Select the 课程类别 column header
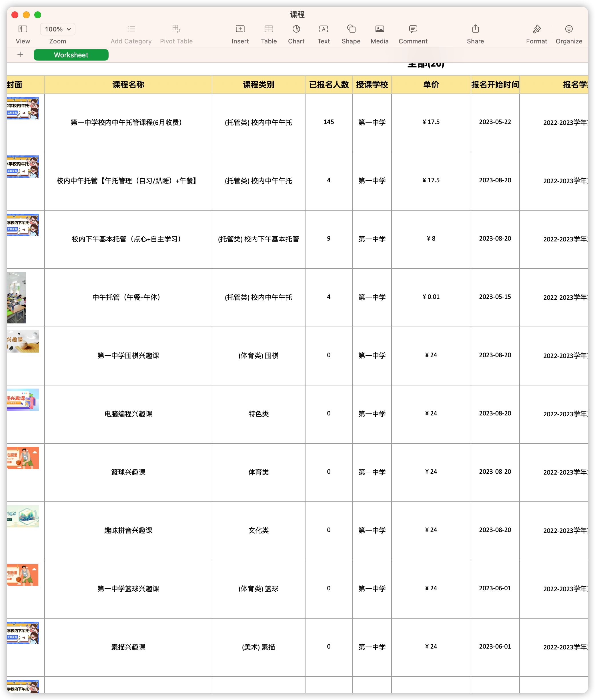595x700 pixels. (x=258, y=85)
